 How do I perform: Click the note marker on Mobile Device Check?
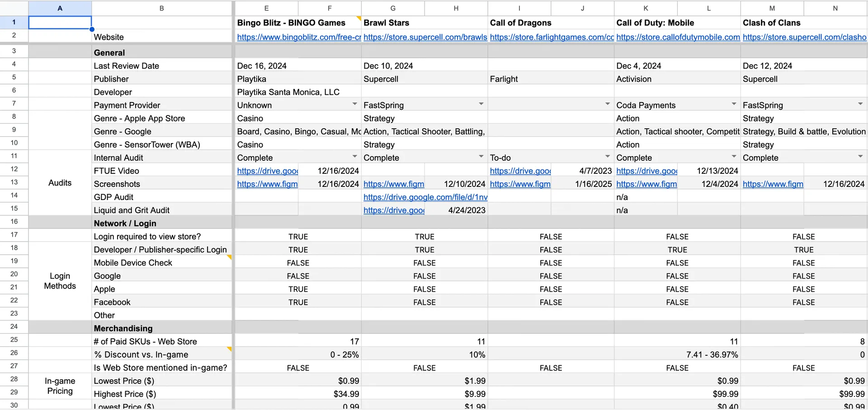coord(229,258)
